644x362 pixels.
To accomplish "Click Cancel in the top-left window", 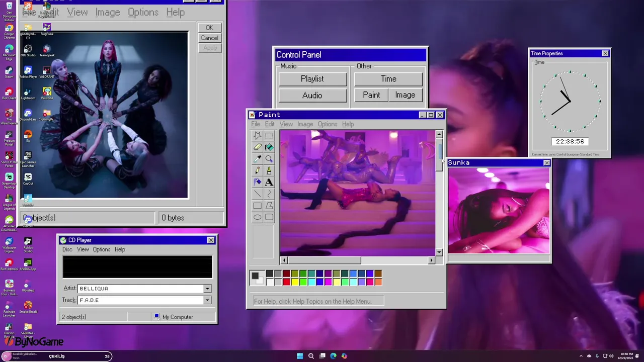I will point(209,38).
